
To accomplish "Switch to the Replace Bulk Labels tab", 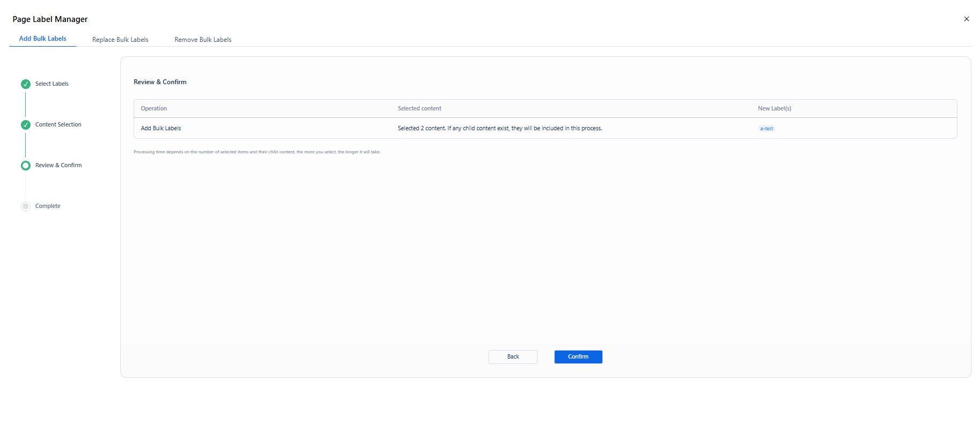I will click(120, 40).
